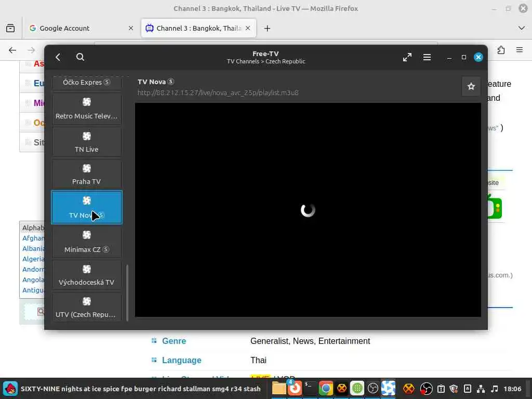Click the Language label on the webpage
532x399 pixels.
(181, 361)
